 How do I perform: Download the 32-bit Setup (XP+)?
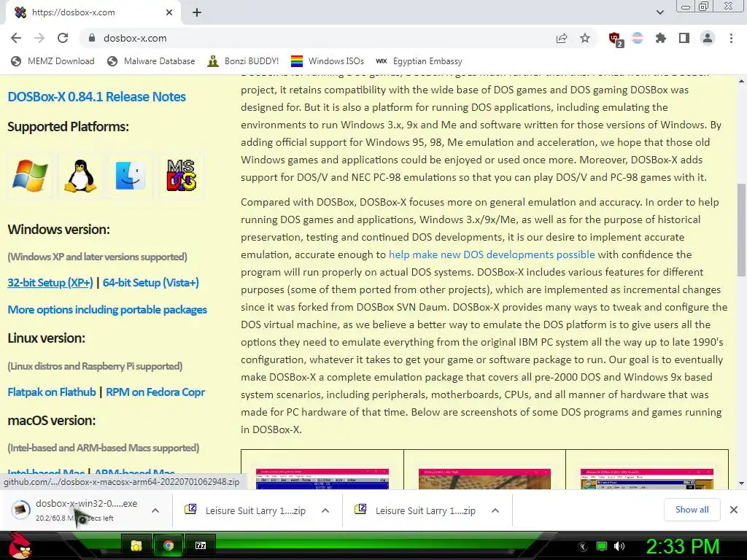pyautogui.click(x=50, y=282)
